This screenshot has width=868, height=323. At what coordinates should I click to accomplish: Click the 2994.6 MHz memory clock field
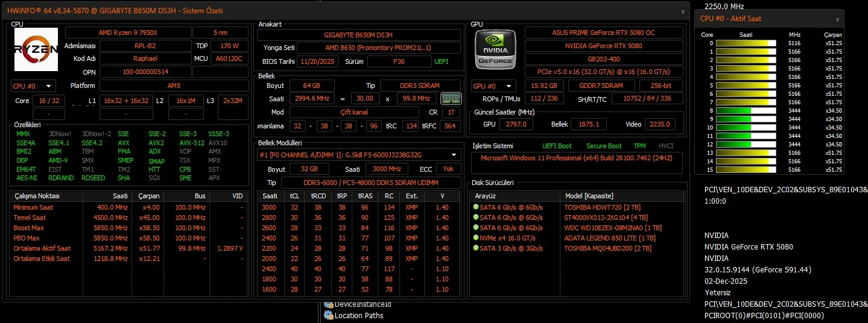click(x=312, y=98)
